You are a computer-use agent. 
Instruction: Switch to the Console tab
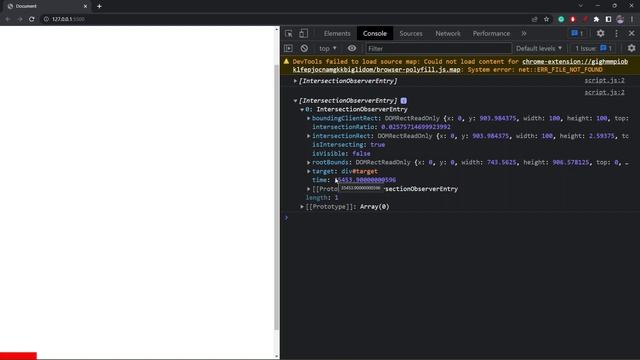tap(375, 33)
